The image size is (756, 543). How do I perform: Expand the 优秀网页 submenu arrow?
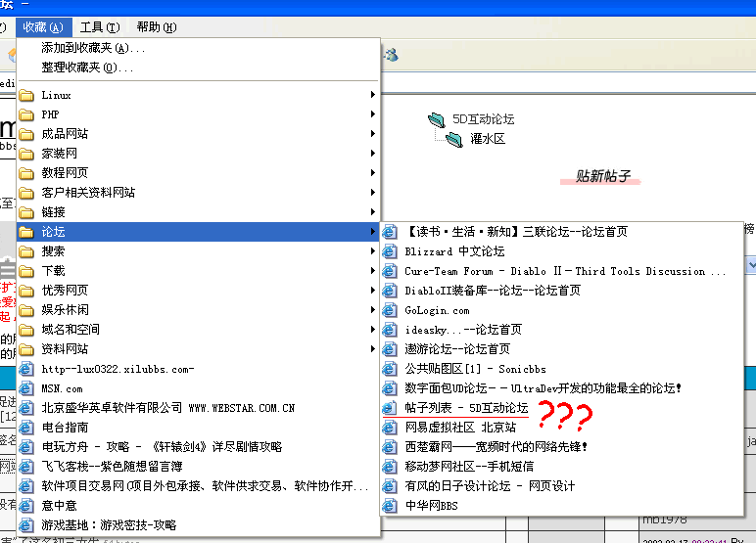click(373, 290)
